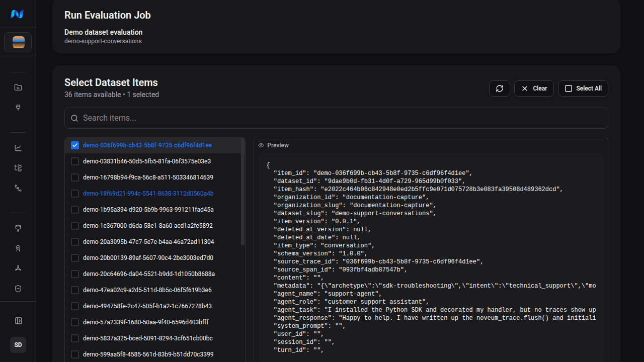
Task: Click the Noveum logo icon
Action: [x=18, y=14]
